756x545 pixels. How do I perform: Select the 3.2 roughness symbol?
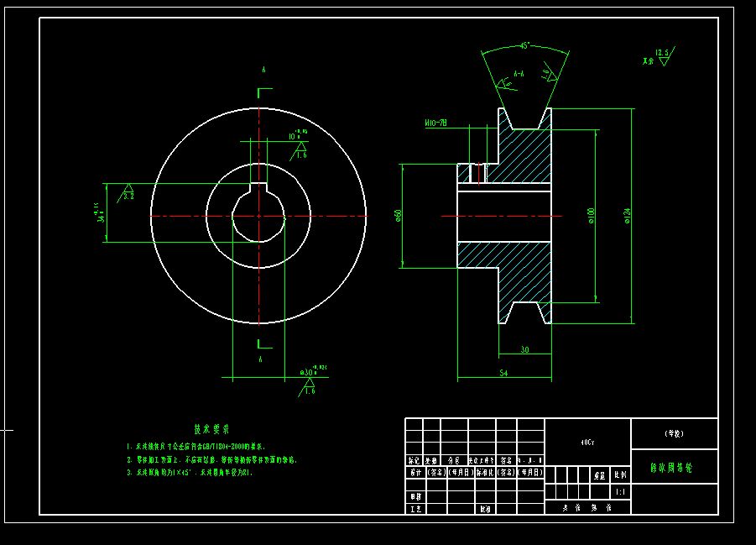pos(127,192)
